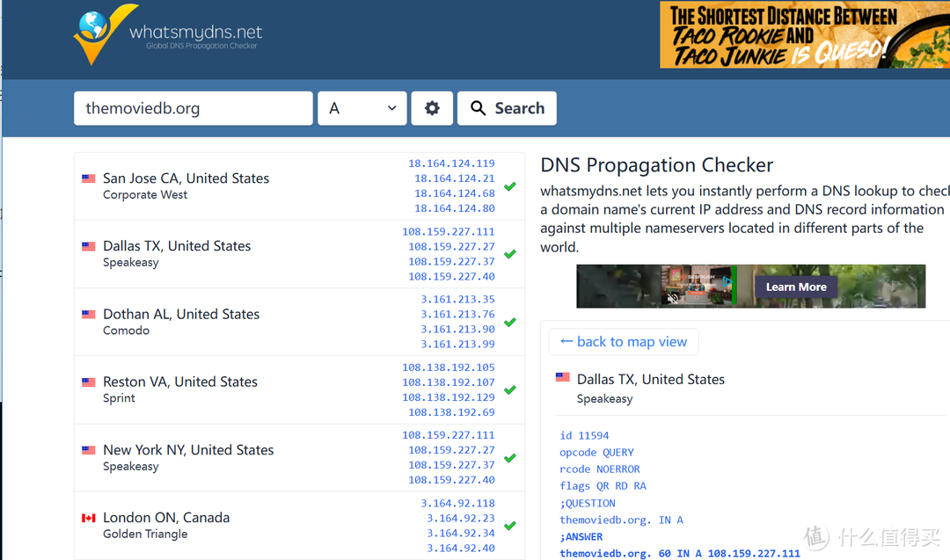Click the themoviedb.org search input field
950x560 pixels.
pos(193,107)
